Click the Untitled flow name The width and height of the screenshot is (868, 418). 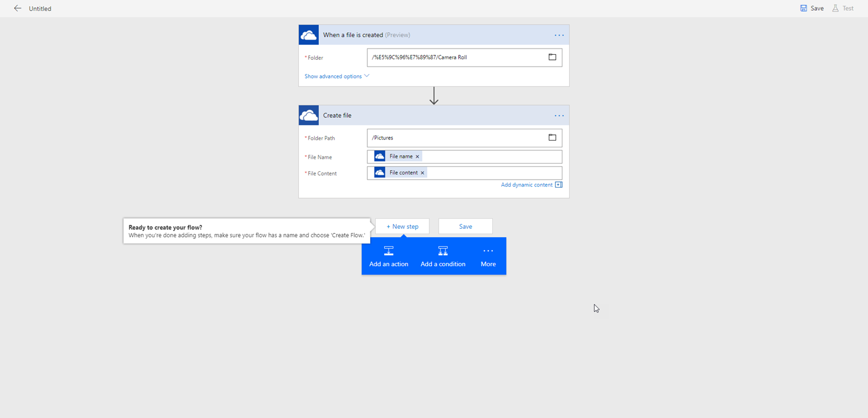pyautogui.click(x=40, y=9)
